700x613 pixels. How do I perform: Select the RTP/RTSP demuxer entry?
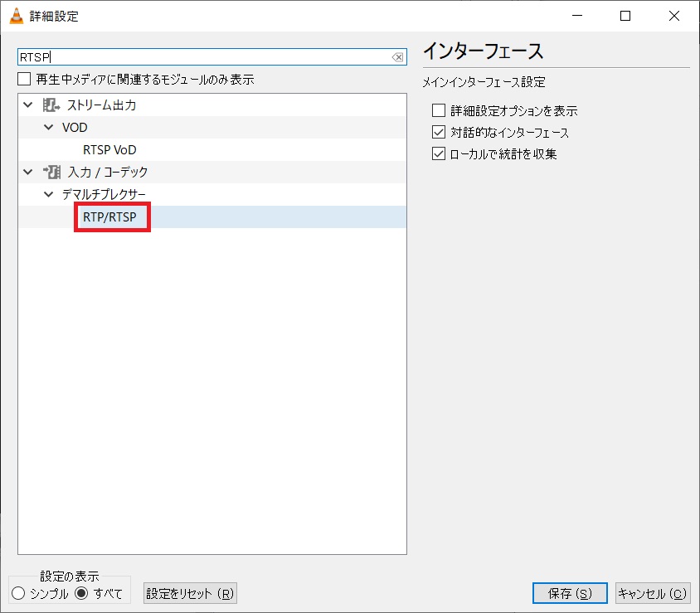click(111, 216)
